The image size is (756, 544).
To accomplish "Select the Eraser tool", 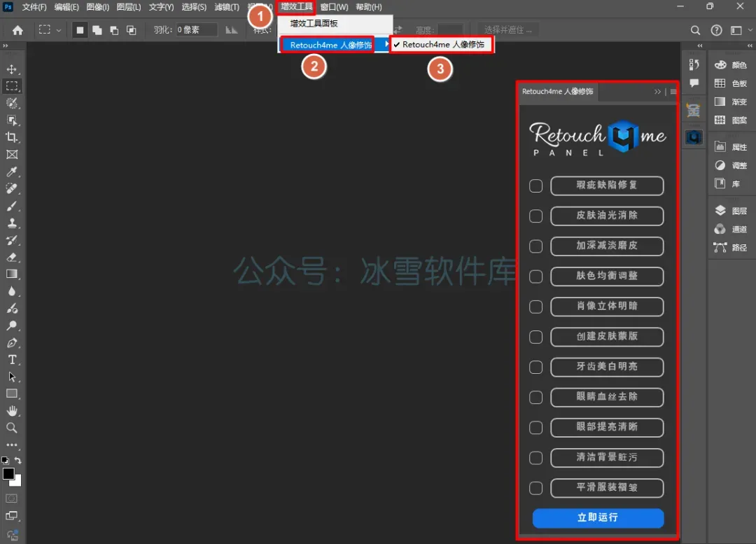I will coord(12,257).
